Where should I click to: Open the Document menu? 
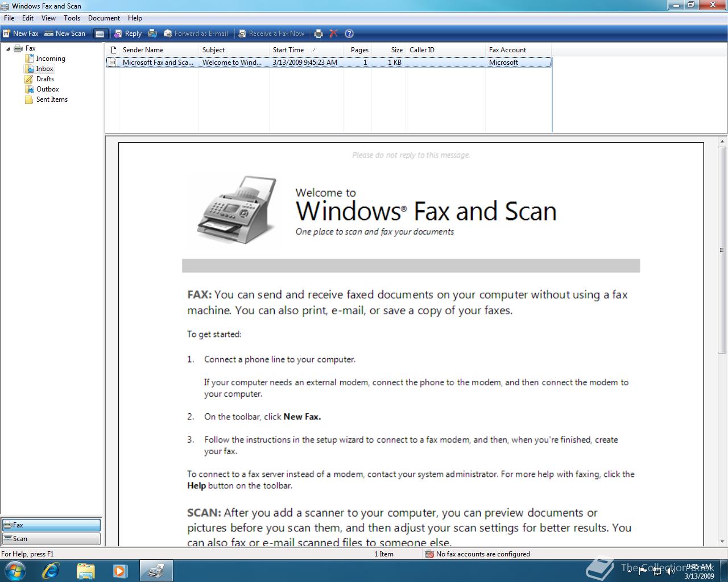104,18
